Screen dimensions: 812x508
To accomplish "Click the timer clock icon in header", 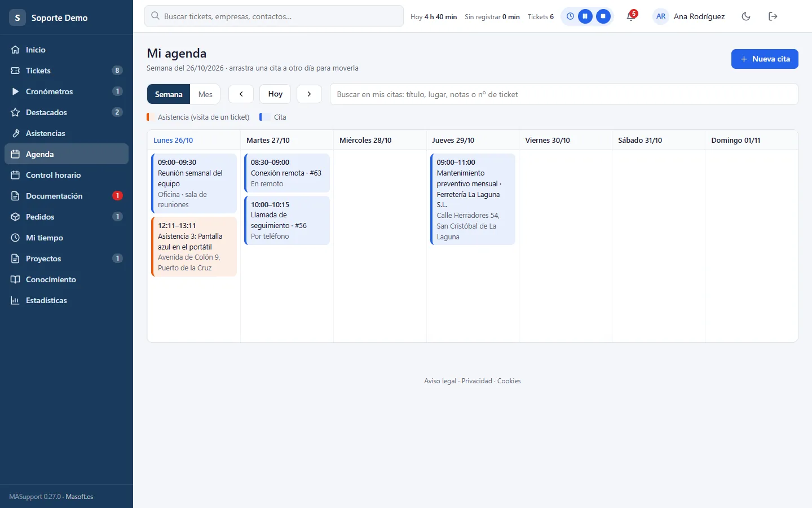I will pyautogui.click(x=570, y=16).
